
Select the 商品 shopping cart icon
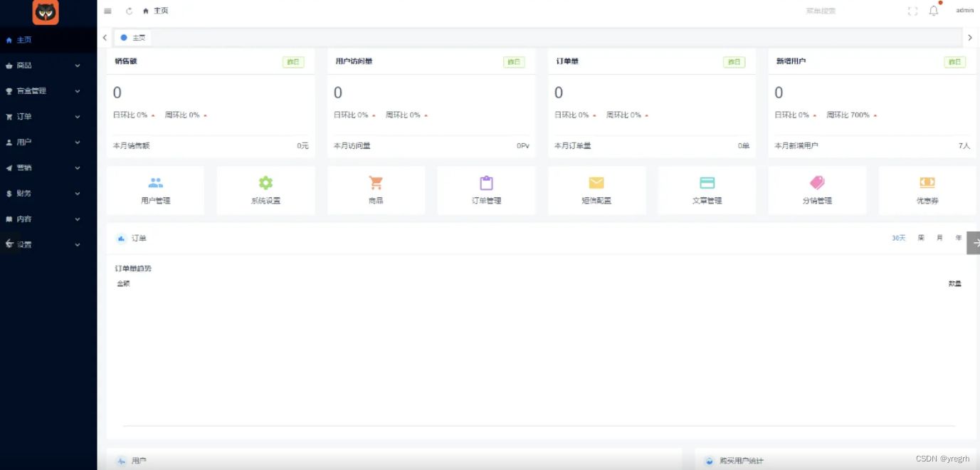point(376,184)
